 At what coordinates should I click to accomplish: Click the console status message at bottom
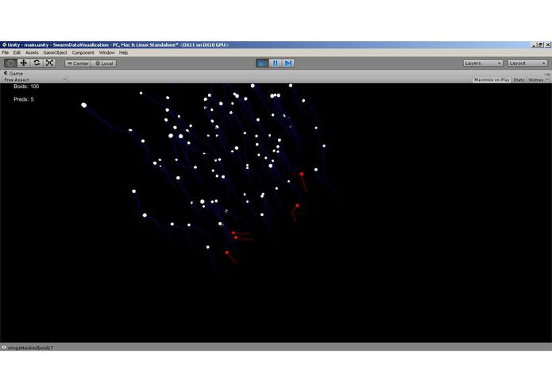(30, 348)
